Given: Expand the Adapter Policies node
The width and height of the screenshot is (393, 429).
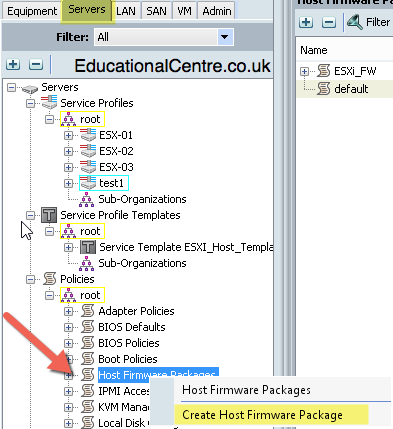Looking at the screenshot, I should [68, 311].
